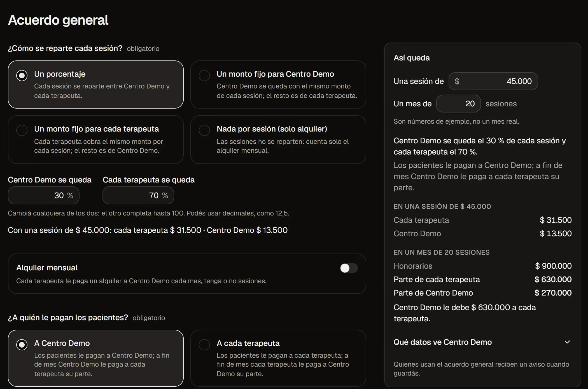Toggle the Alquiler mensual switch

[x=349, y=268]
